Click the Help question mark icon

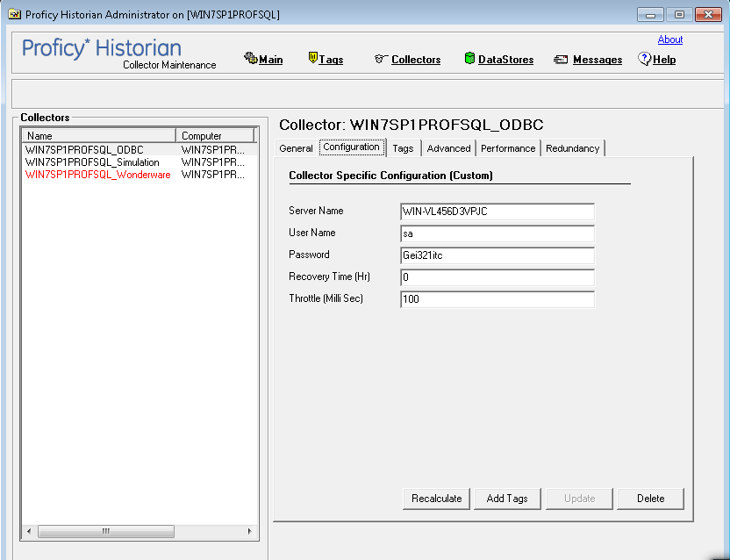(644, 59)
